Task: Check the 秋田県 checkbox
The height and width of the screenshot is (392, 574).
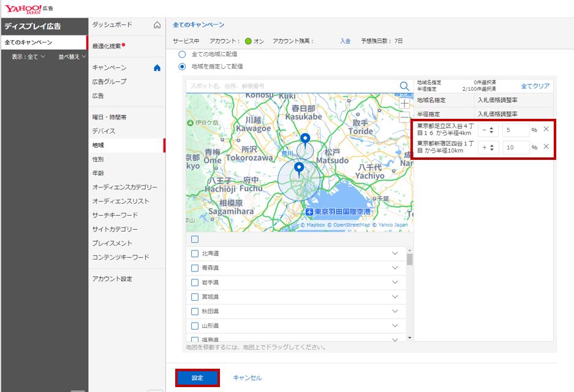Action: (195, 311)
